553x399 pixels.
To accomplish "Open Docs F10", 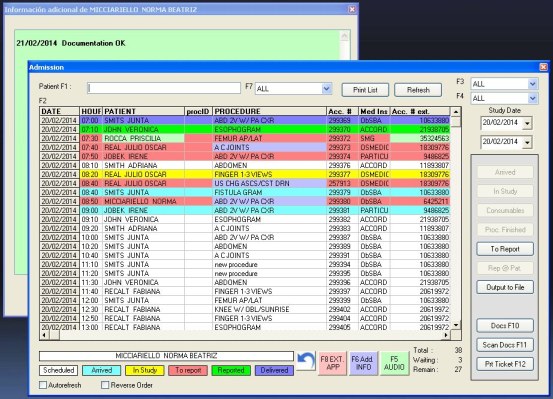I will click(505, 325).
